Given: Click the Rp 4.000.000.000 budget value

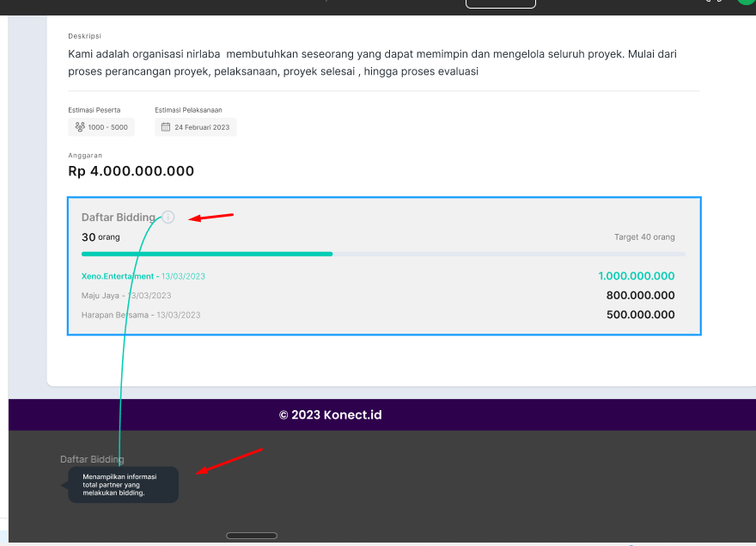Looking at the screenshot, I should 131,171.
